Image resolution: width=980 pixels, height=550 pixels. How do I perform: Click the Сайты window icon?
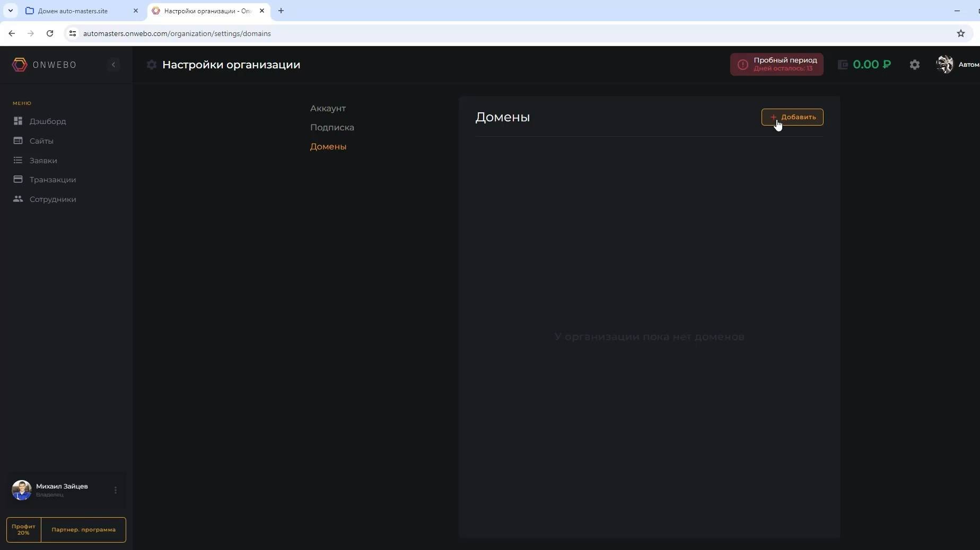[x=18, y=141]
